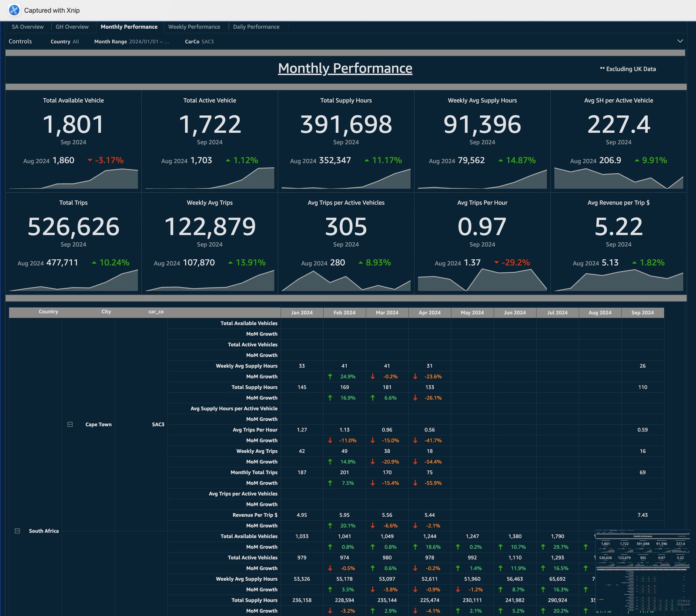696x616 pixels.
Task: Click the green up arrow beside 1.12%
Action: click(x=228, y=161)
